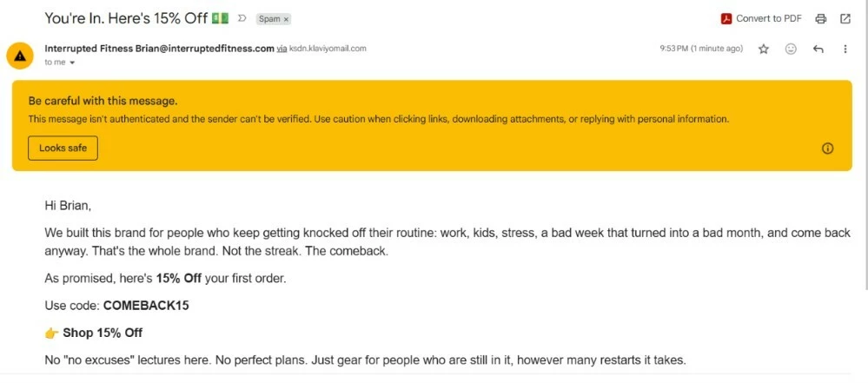
Task: Open the Shop 15% Off link
Action: click(x=103, y=333)
